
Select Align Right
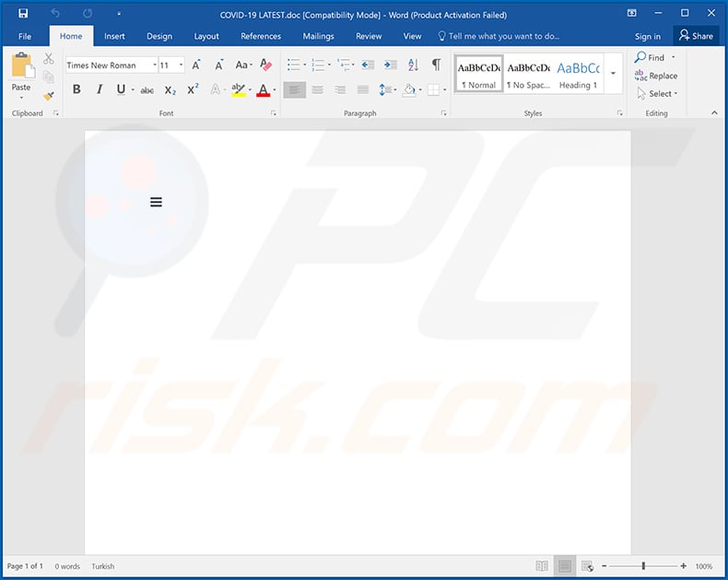340,89
